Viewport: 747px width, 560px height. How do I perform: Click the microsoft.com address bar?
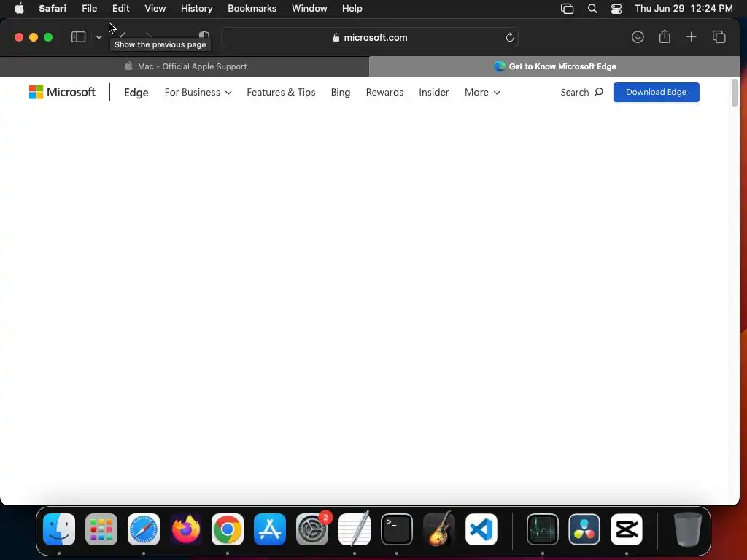370,38
